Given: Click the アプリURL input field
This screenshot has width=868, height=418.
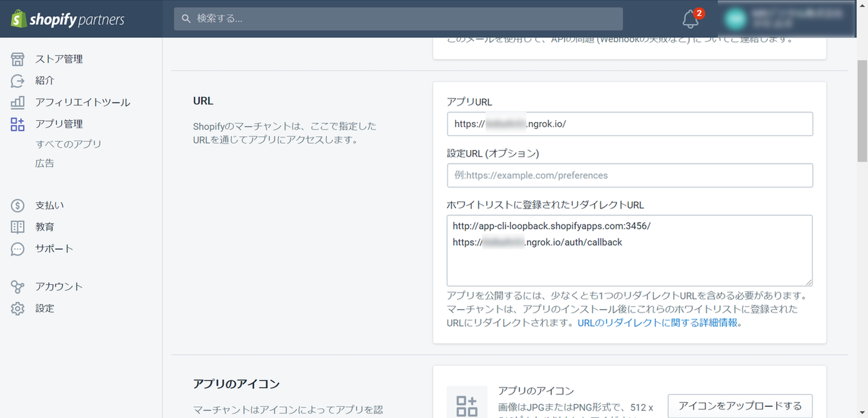Looking at the screenshot, I should pyautogui.click(x=629, y=124).
